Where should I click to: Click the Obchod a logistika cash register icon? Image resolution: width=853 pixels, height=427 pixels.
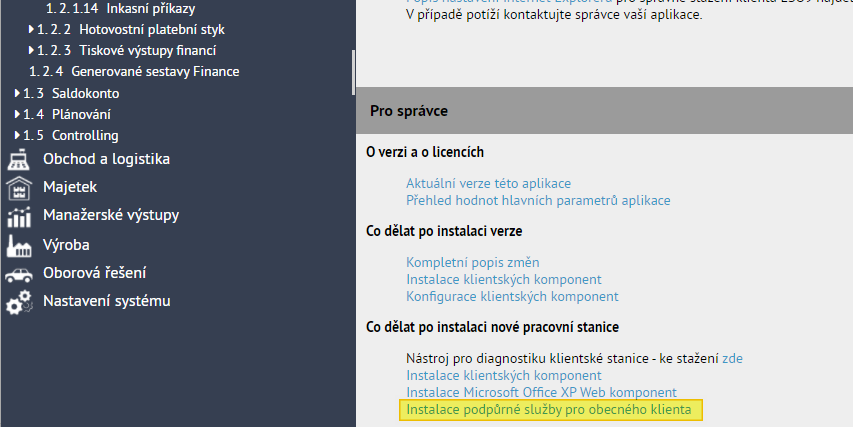click(x=18, y=160)
